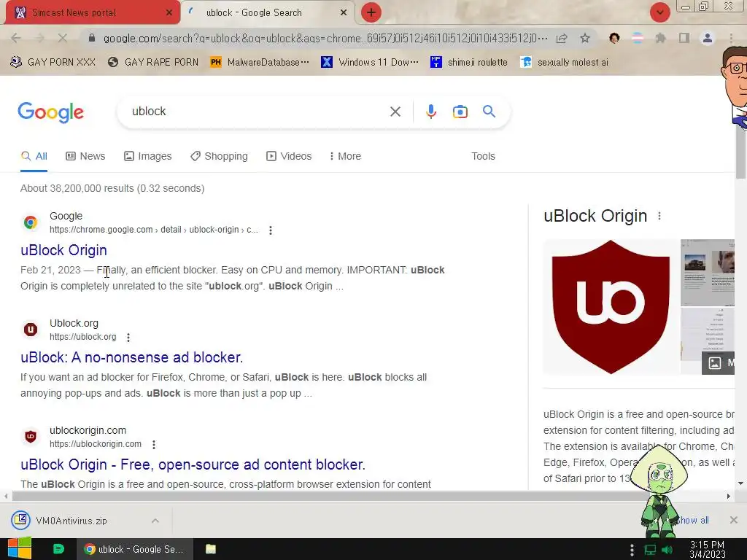
Task: Close the Simcast News portal tab
Action: (169, 13)
